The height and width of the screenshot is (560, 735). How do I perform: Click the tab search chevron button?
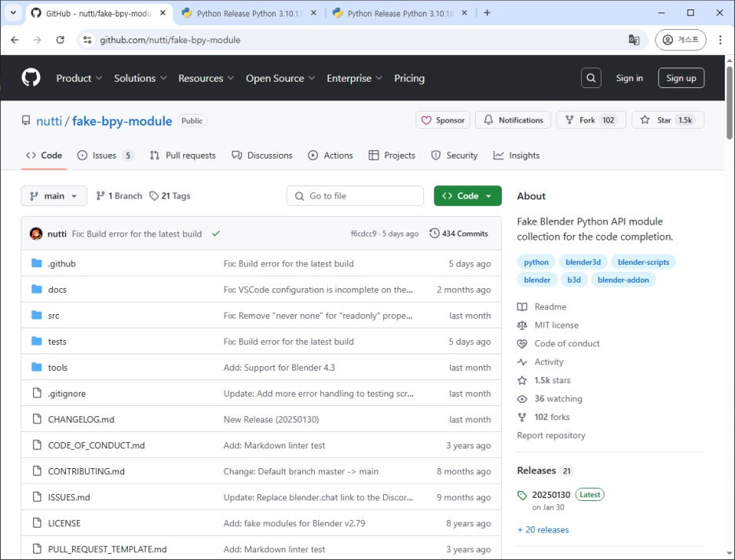click(x=13, y=13)
